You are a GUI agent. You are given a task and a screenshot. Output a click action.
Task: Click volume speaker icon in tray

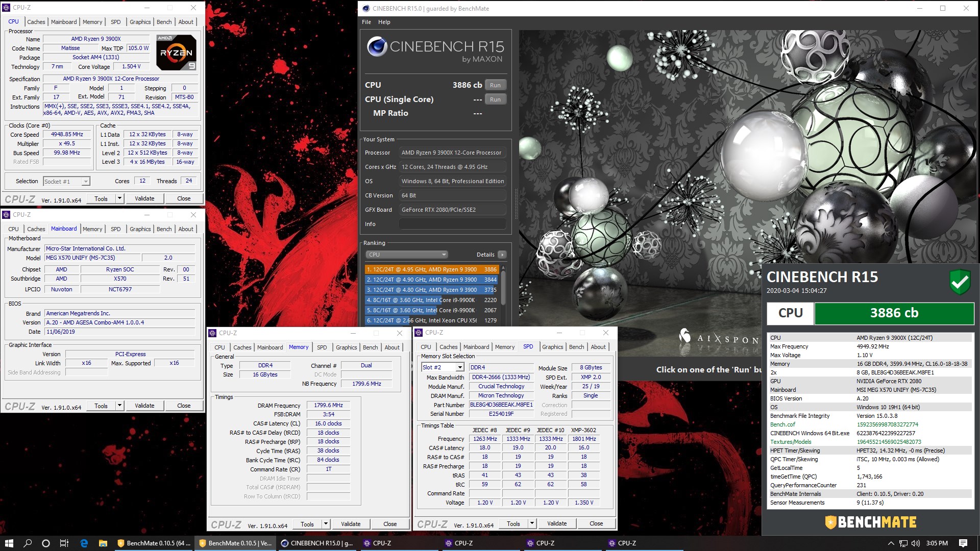coord(915,543)
